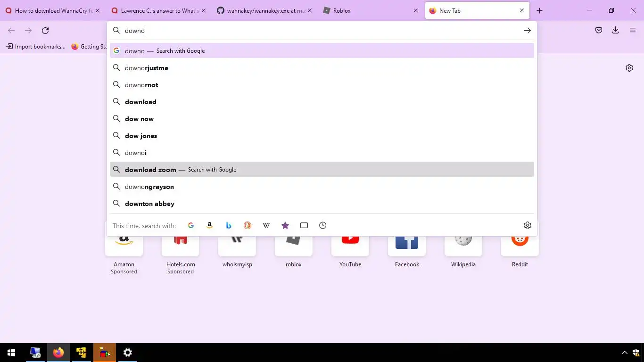Close the Roblox tab
The image size is (644, 362).
pyautogui.click(x=416, y=10)
